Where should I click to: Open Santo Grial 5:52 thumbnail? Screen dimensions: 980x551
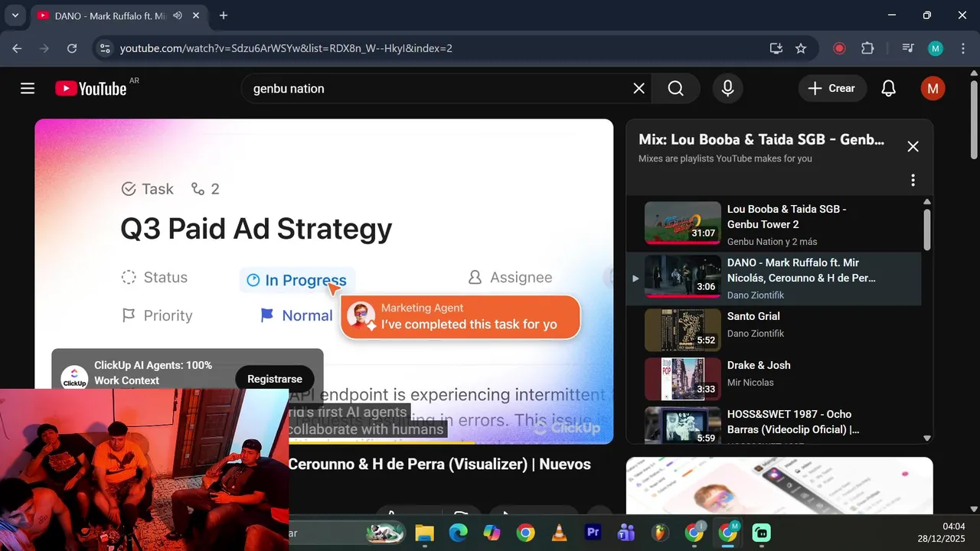682,330
